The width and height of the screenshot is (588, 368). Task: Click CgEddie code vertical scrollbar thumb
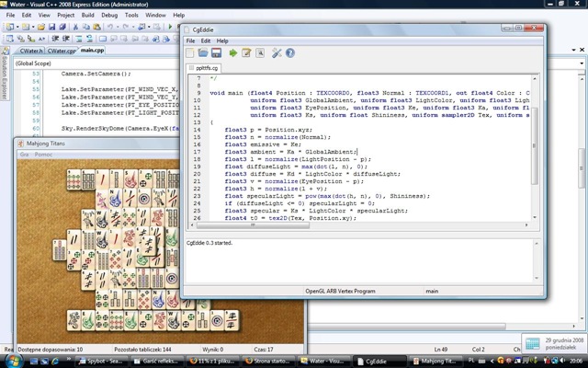535,145
